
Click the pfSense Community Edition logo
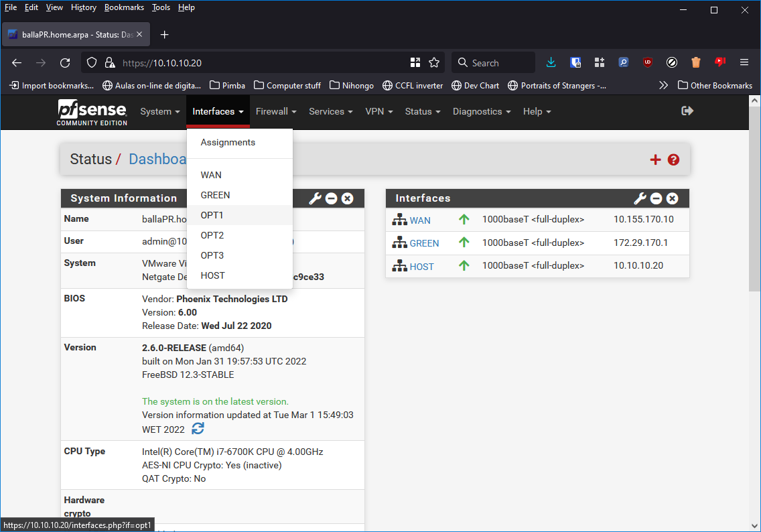[92, 111]
